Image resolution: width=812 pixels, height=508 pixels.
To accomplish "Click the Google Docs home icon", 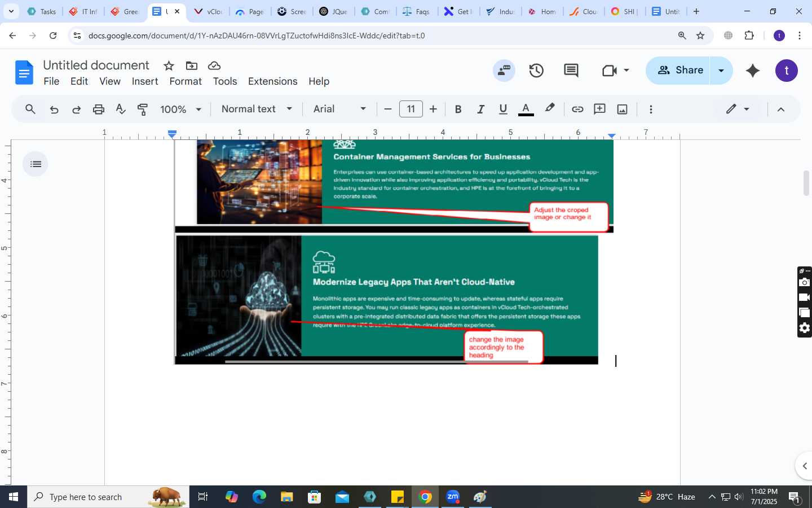I will [x=24, y=72].
